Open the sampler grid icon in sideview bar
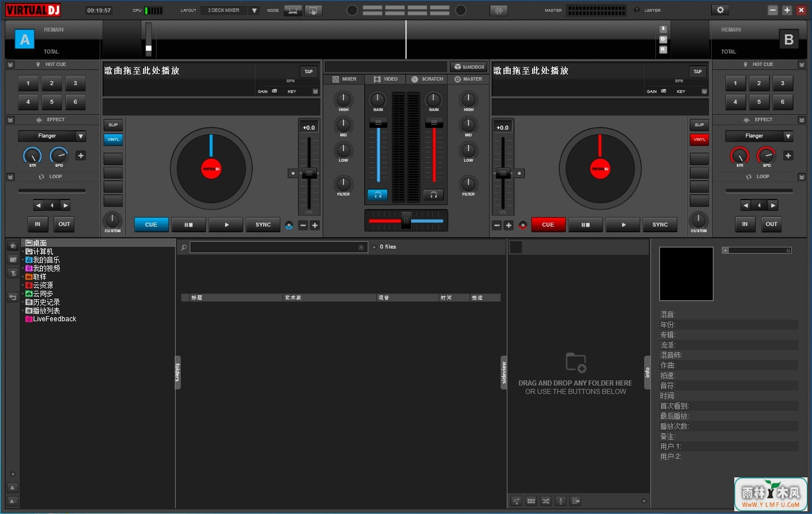Image resolution: width=812 pixels, height=514 pixels. tap(531, 501)
